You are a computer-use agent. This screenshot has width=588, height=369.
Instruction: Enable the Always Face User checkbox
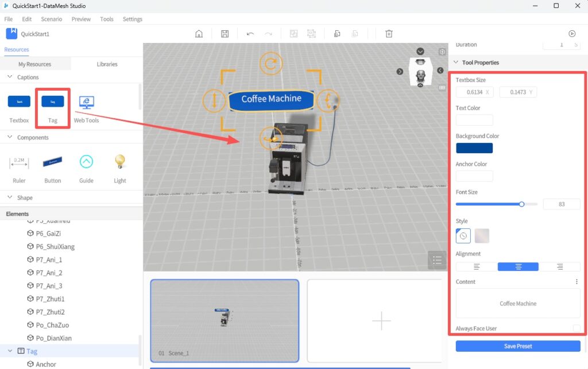point(576,328)
